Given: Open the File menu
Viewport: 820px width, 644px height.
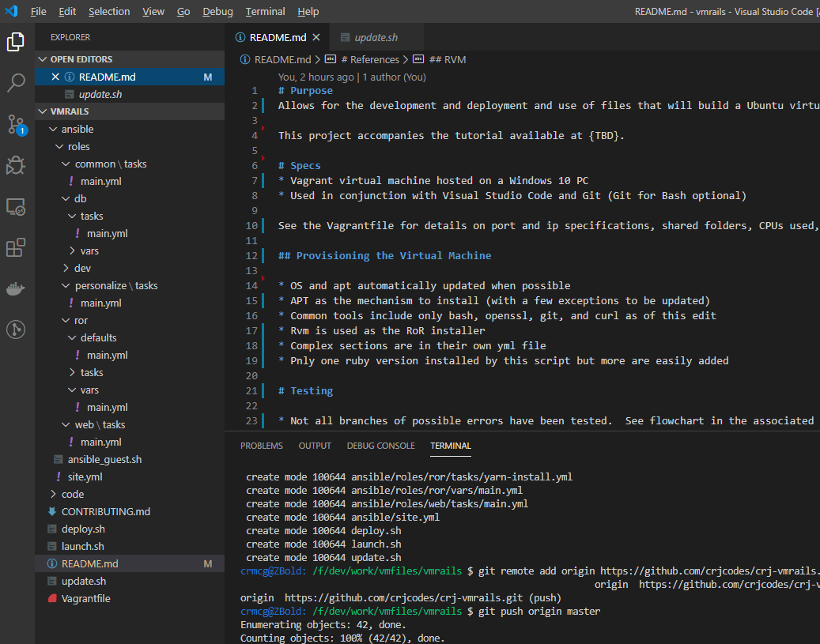Looking at the screenshot, I should click(38, 11).
